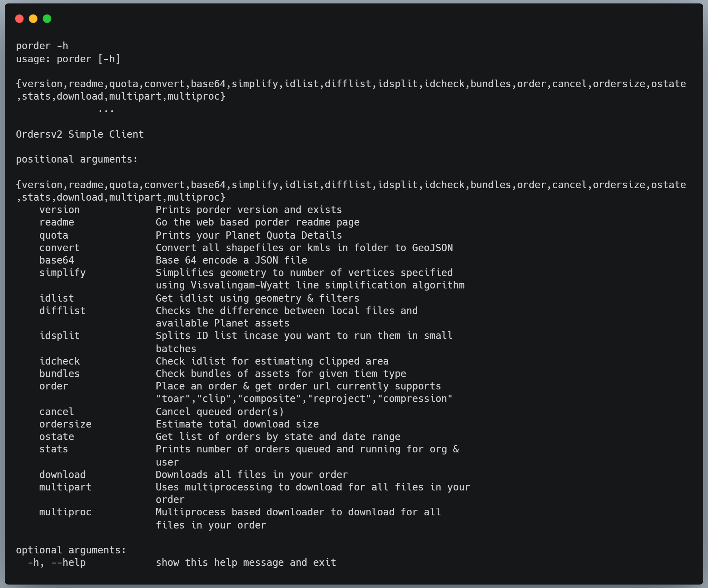Click the 'positional arguments:' heading
Viewport: 708px width, 588px height.
pyautogui.click(x=77, y=159)
